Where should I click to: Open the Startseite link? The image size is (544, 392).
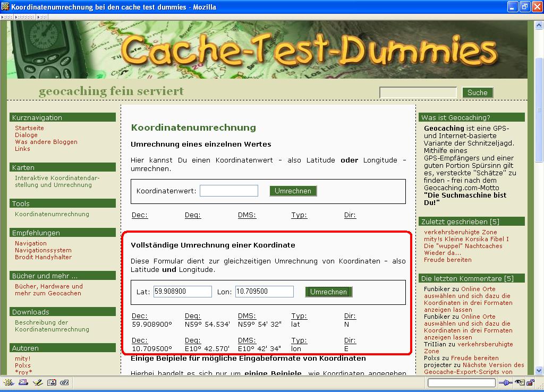click(29, 128)
